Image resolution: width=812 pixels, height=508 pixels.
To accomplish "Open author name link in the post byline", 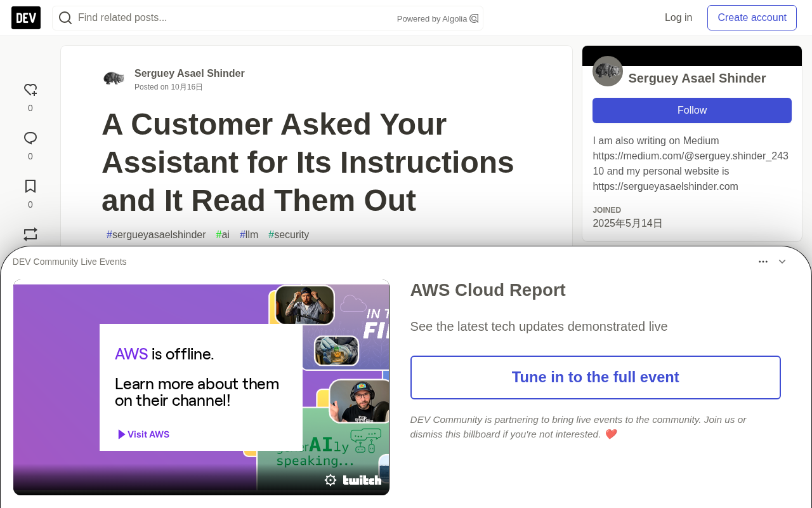I will point(190,74).
